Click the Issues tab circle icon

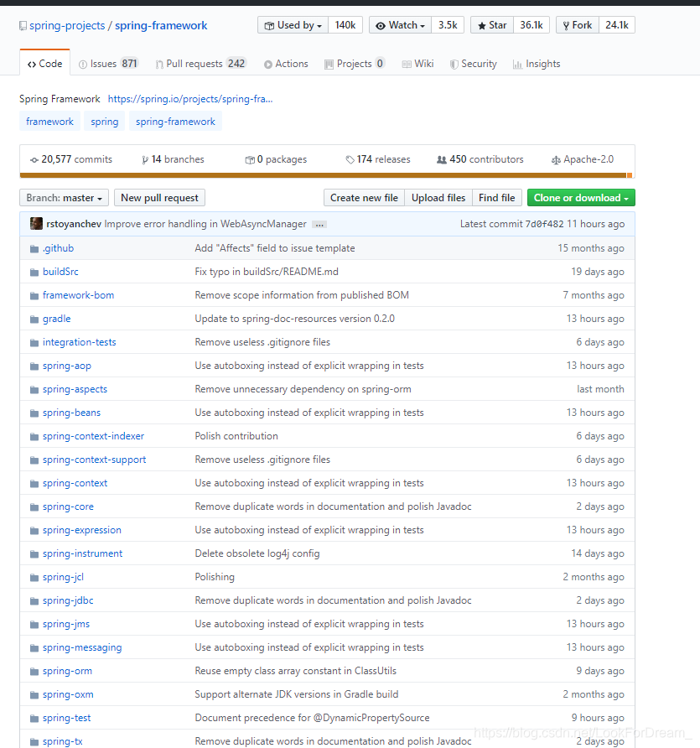[x=83, y=65]
